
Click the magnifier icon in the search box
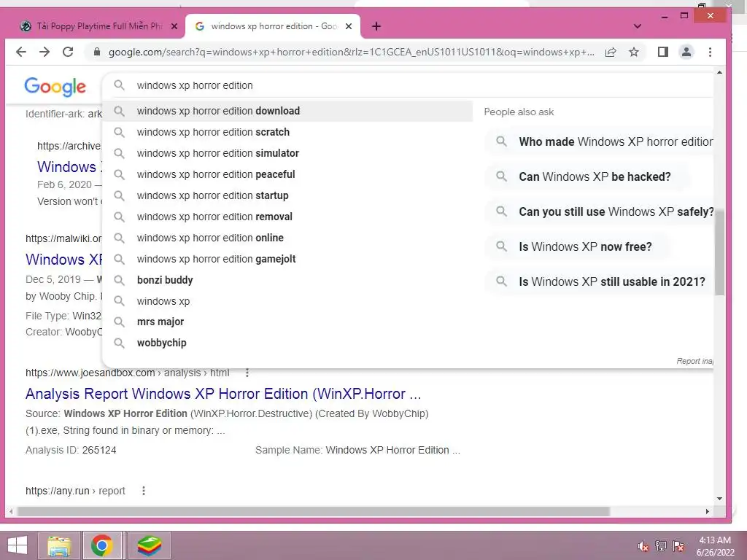click(x=119, y=85)
